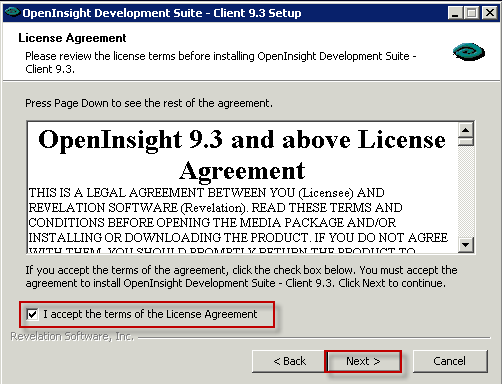This screenshot has width=502, height=384.
Task: Go back with the < Back button
Action: click(x=289, y=361)
